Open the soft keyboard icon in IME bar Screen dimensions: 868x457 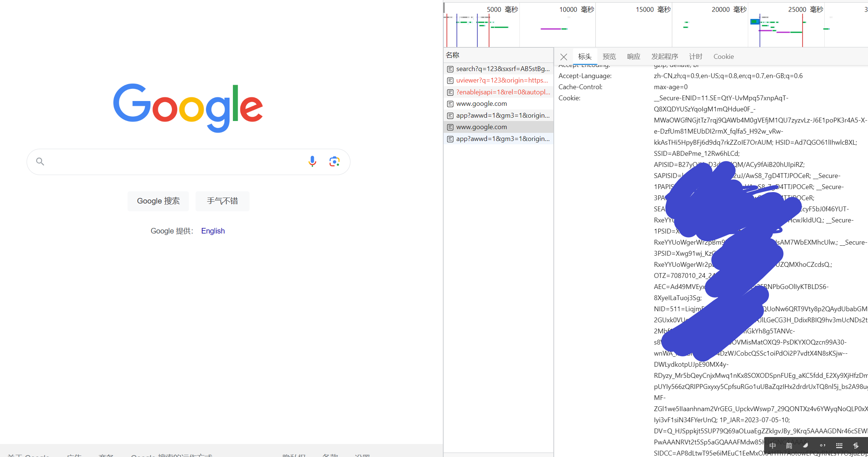839,446
